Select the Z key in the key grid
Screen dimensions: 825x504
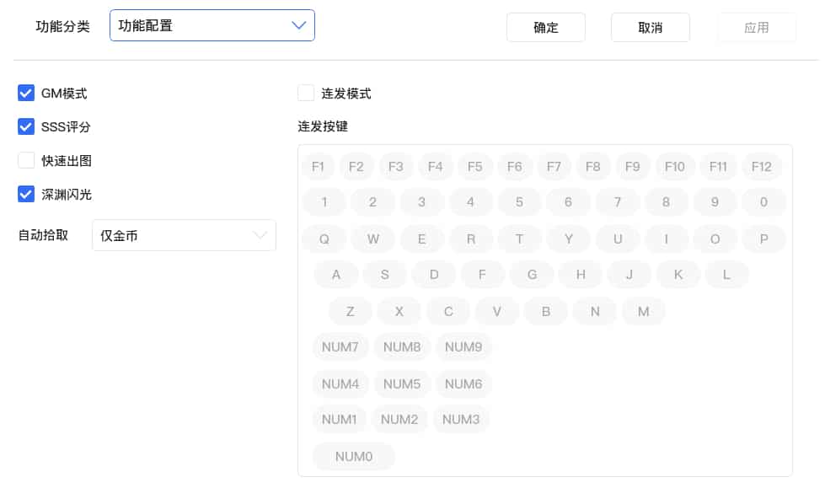350,311
